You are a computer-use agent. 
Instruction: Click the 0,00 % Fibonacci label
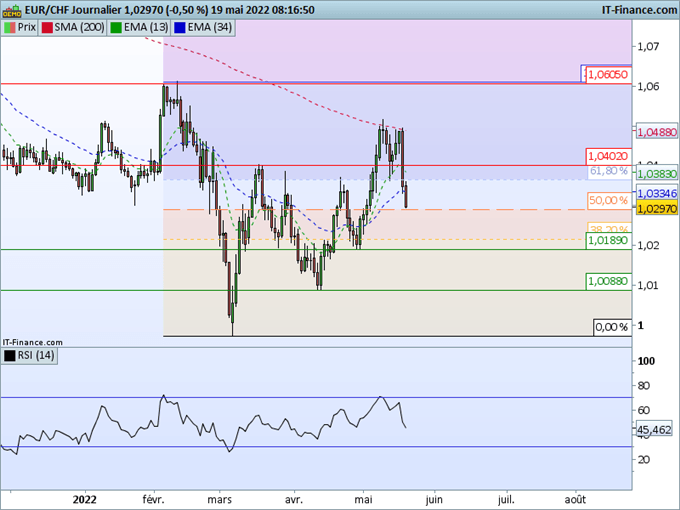612,327
